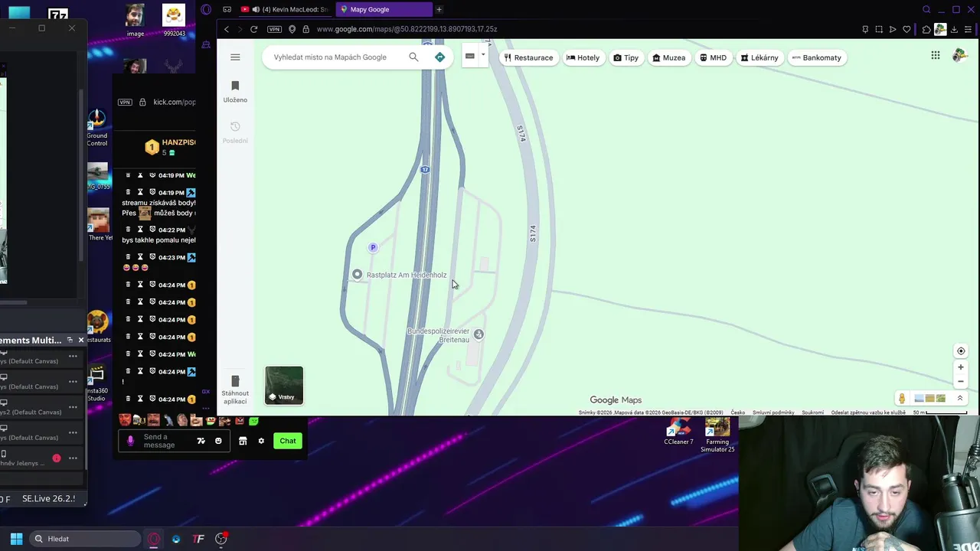Open the Google apps grid
This screenshot has width=980, height=551.
pos(936,55)
